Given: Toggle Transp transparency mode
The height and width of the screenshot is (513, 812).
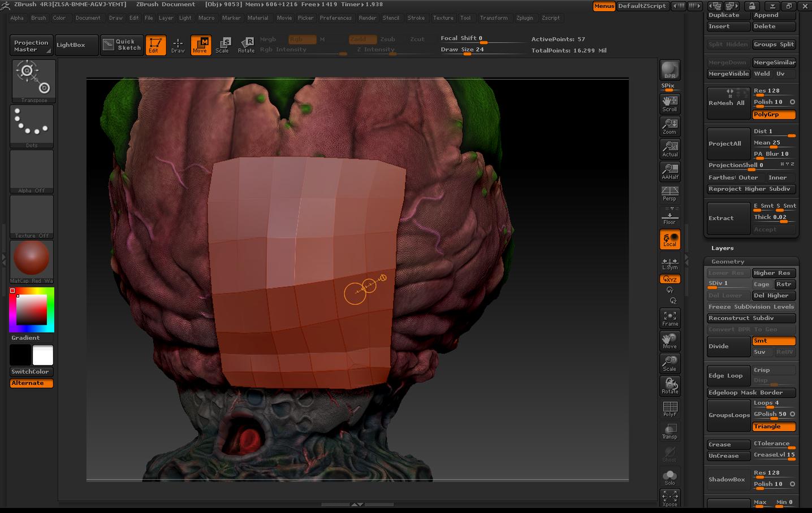Looking at the screenshot, I should pos(670,432).
